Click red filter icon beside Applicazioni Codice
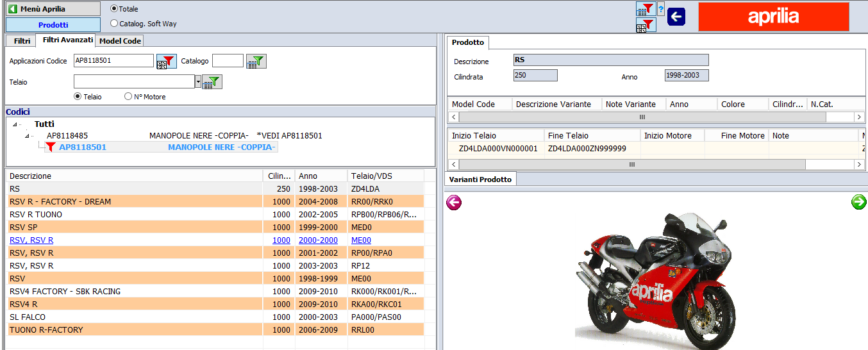This screenshot has height=350, width=868. pos(166,62)
